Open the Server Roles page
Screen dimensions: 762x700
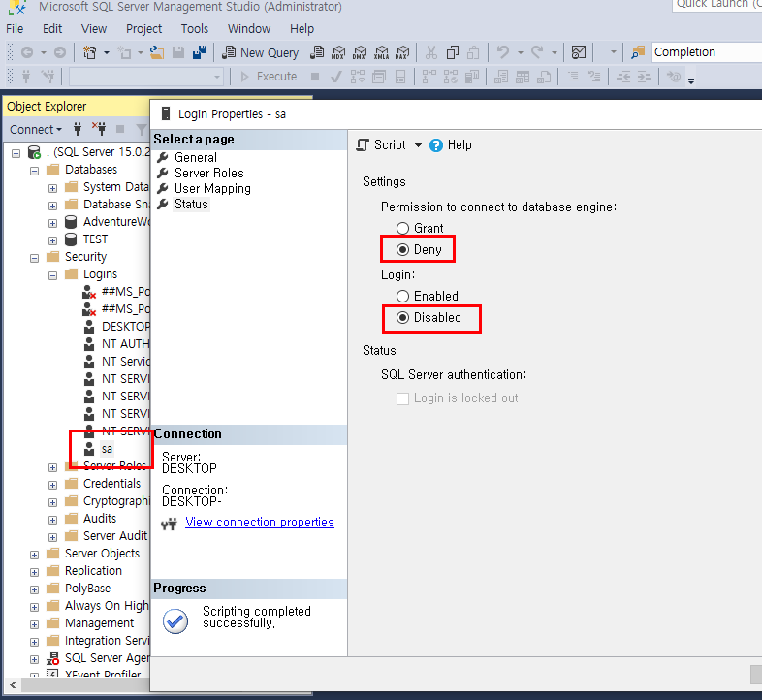pos(209,173)
